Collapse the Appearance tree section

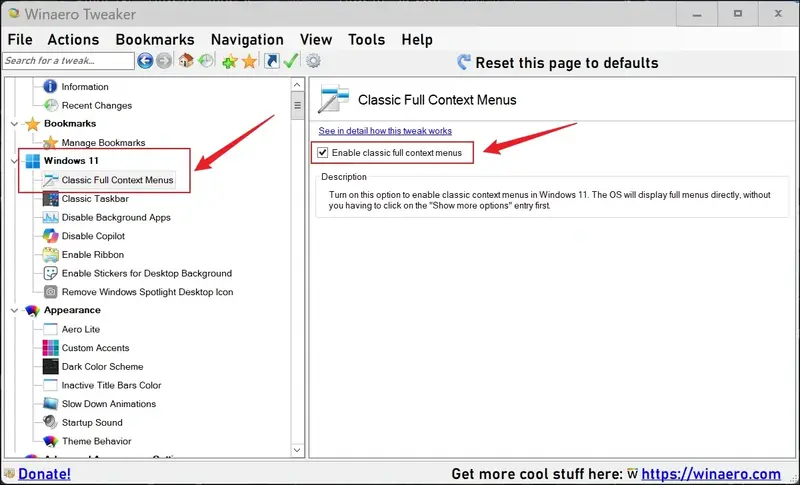tap(14, 311)
